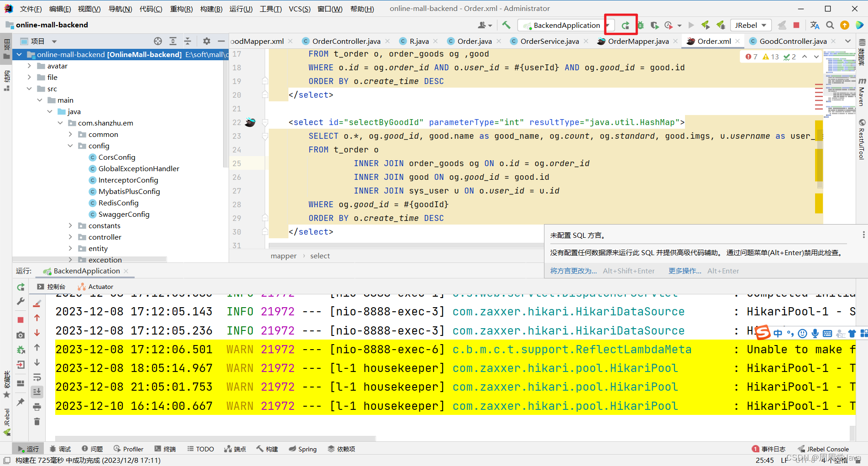This screenshot has width=868, height=466.
Task: Open Search Everywhere magnifier icon
Action: [x=830, y=25]
